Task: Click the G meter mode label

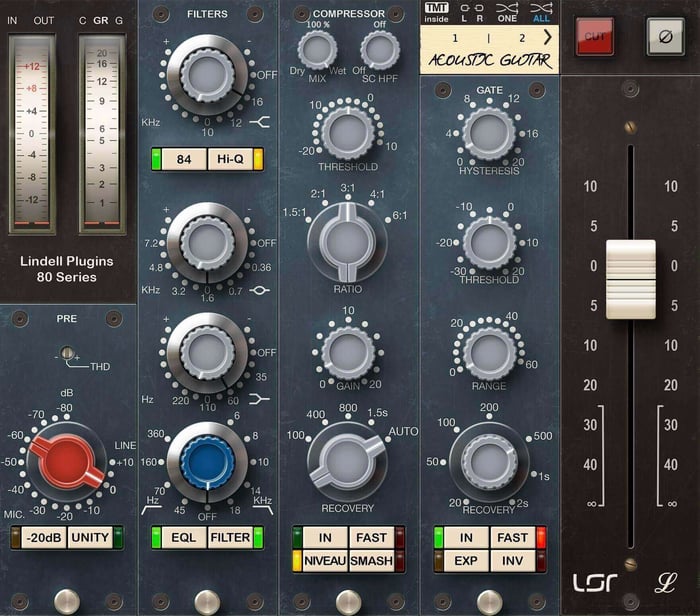Action: coord(119,21)
